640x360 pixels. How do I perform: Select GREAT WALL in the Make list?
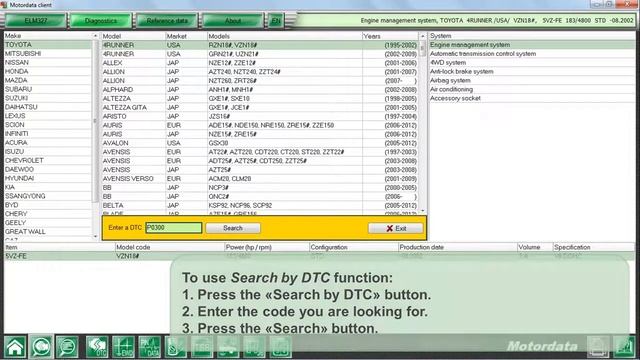[x=48, y=232]
